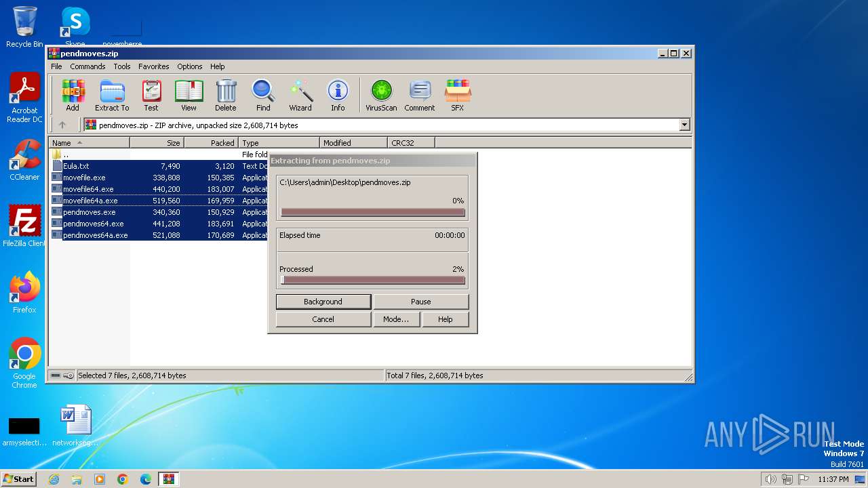Open the Help menu

coord(217,66)
